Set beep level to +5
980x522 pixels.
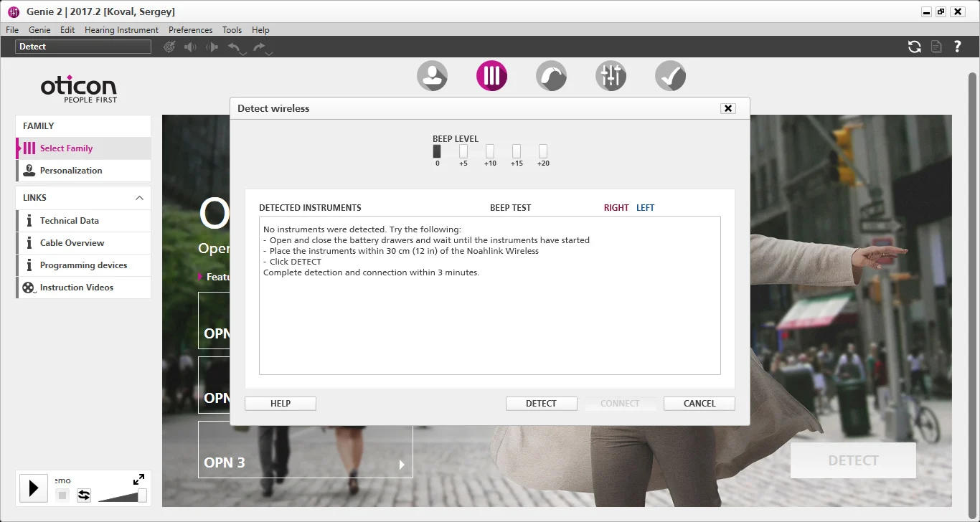[463, 151]
